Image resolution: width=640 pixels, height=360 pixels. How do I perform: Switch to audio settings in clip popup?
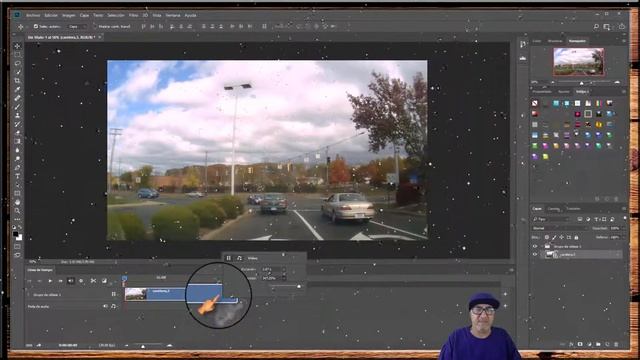239,258
